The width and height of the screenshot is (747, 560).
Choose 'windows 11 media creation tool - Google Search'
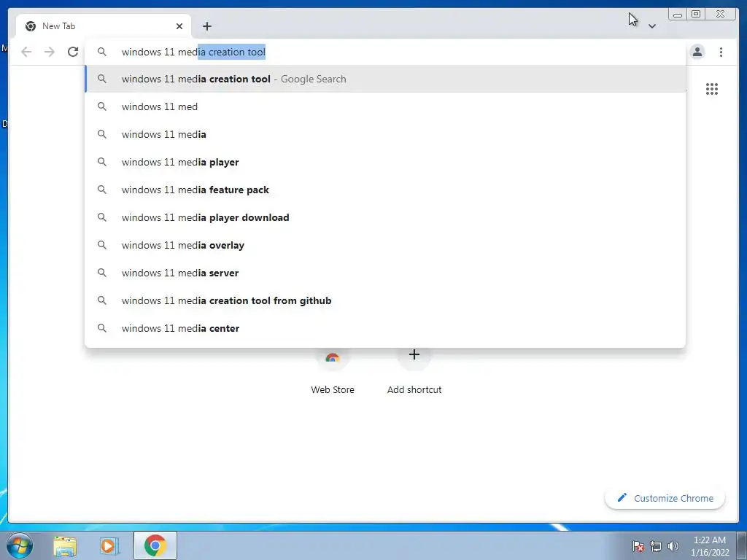(x=385, y=79)
